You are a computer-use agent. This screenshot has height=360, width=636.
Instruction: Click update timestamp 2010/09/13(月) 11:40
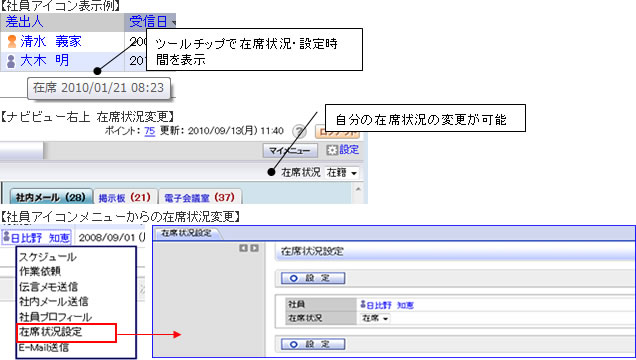point(236,131)
